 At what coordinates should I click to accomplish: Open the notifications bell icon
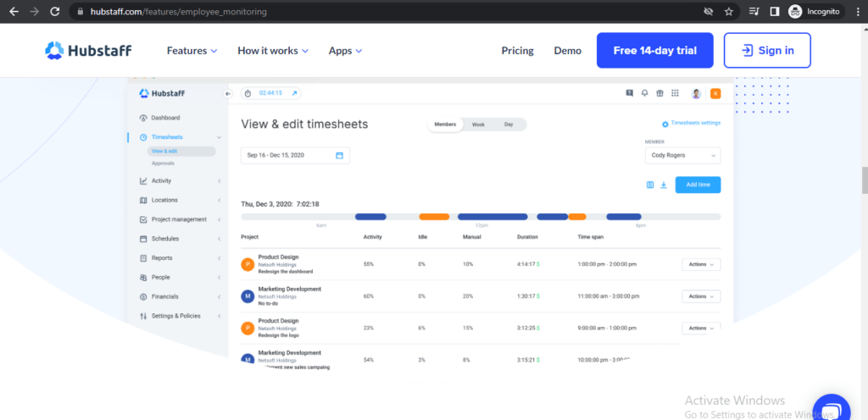tap(644, 93)
